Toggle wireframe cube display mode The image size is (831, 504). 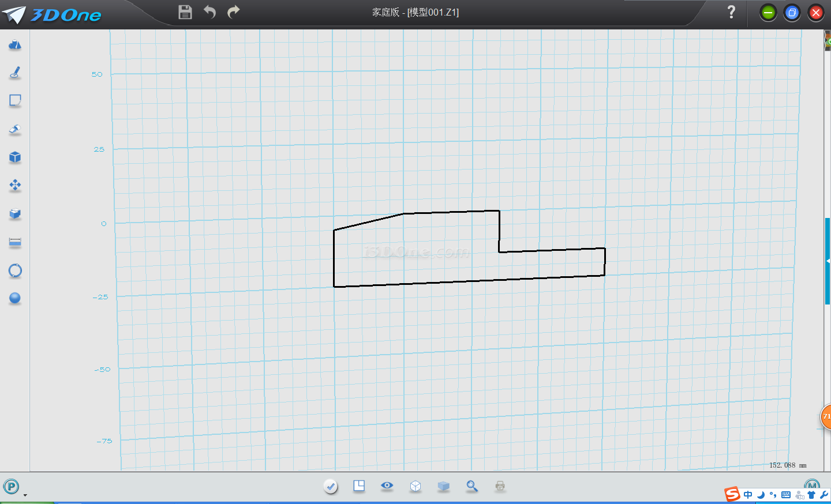[415, 486]
